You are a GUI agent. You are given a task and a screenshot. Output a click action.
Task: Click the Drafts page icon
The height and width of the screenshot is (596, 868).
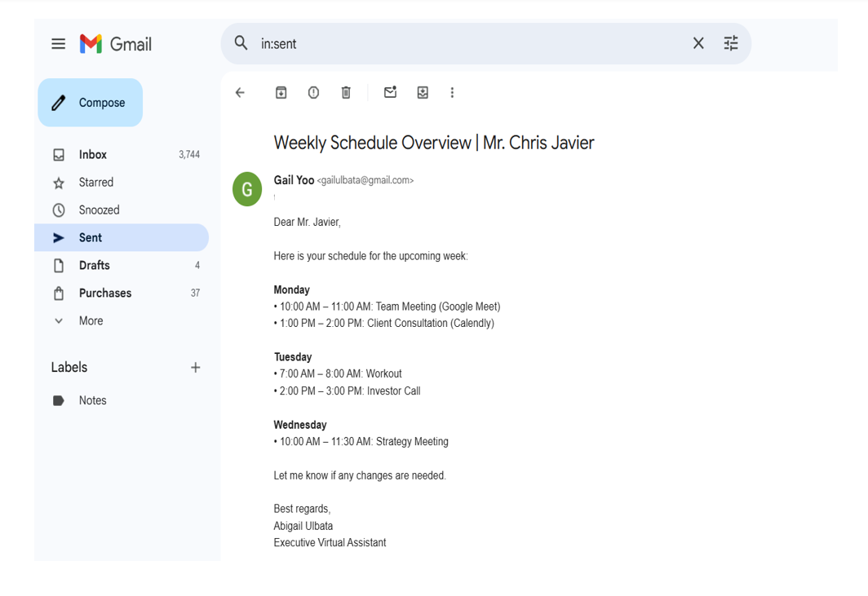point(59,266)
